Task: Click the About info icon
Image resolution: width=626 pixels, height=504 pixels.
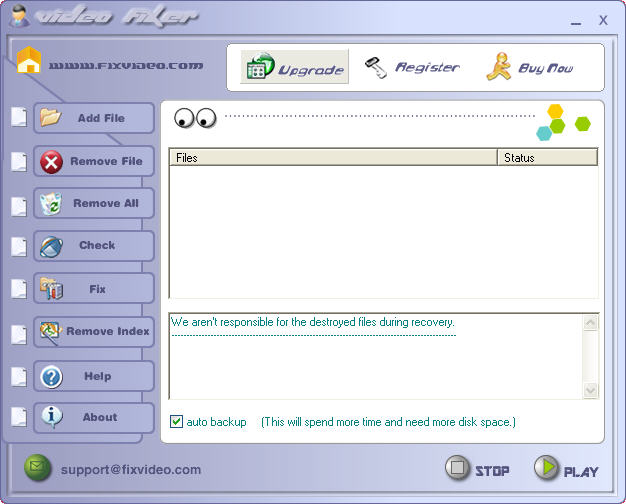Action: [51, 417]
